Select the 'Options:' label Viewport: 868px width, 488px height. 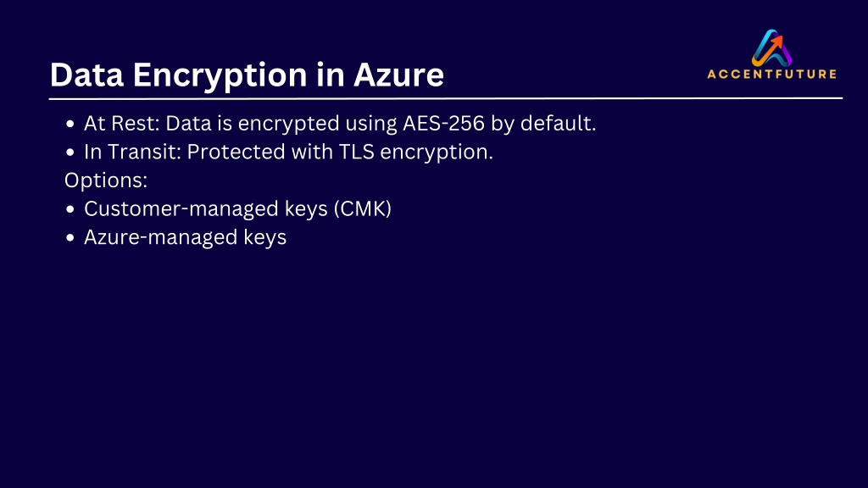[106, 180]
